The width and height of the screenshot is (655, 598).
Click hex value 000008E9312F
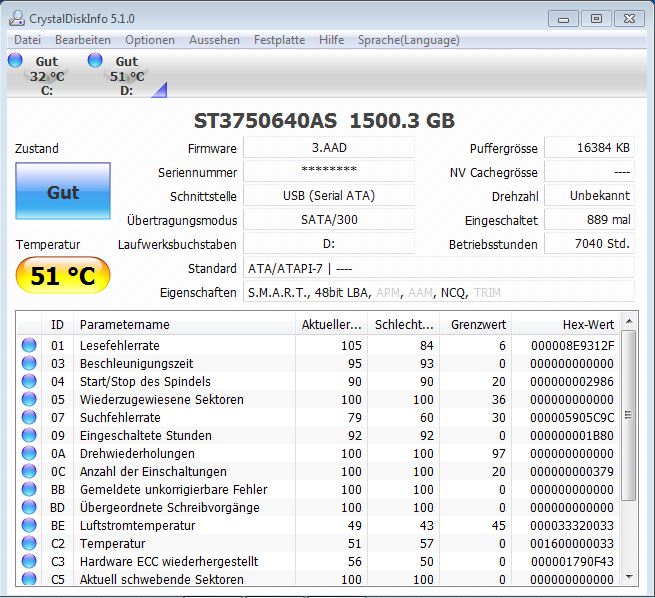coord(572,346)
